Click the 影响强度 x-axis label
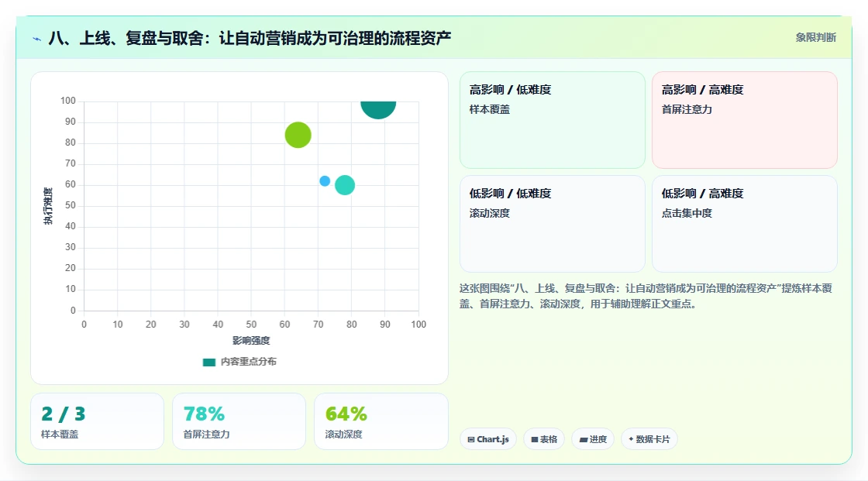868x481 pixels. (251, 340)
